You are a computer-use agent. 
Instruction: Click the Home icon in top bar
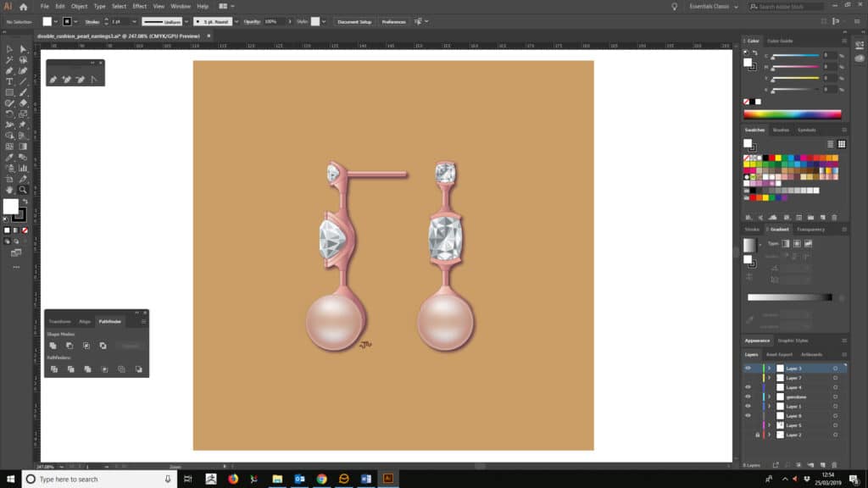coord(24,6)
